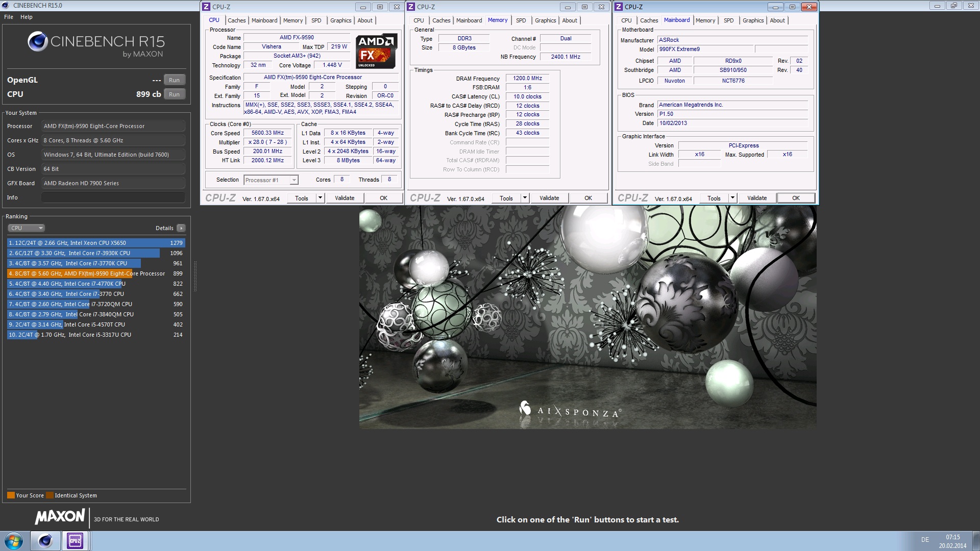This screenshot has width=980, height=551.
Task: Open Graphics tab in first CPU-Z window
Action: (340, 20)
